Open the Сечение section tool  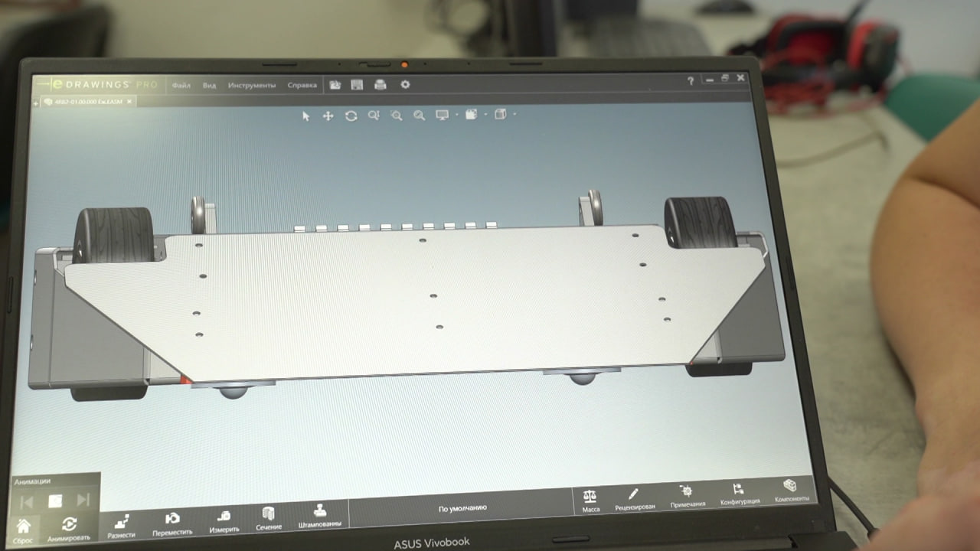268,517
